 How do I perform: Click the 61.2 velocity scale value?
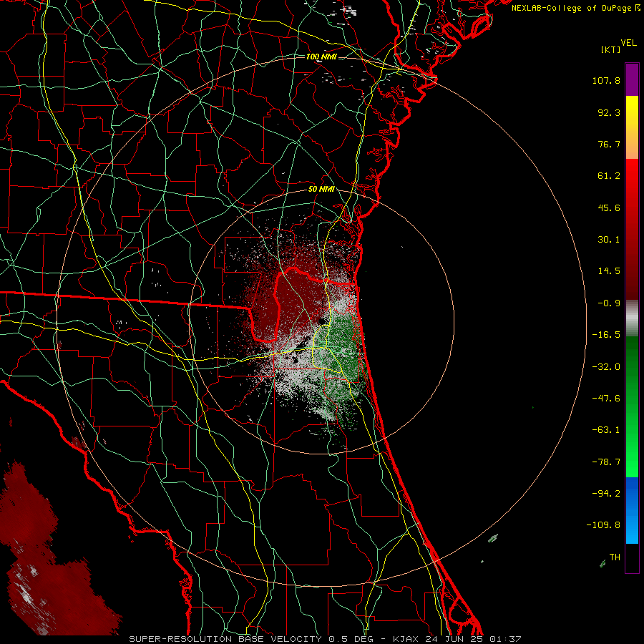[609, 176]
